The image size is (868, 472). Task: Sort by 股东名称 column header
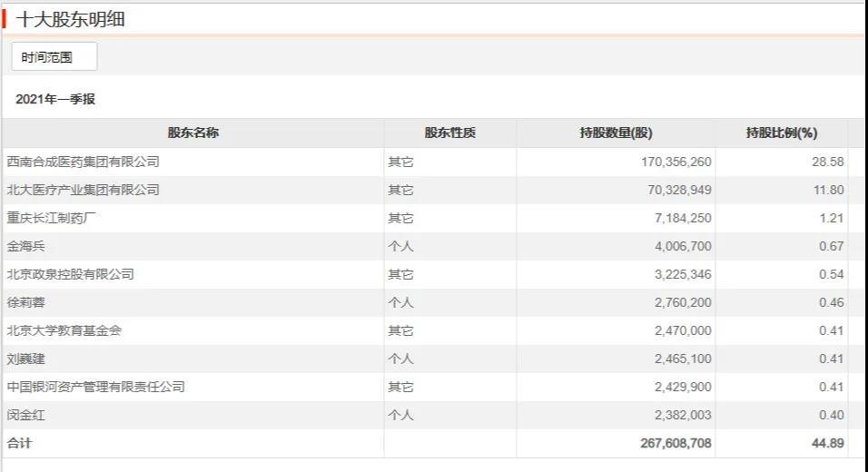tap(193, 133)
